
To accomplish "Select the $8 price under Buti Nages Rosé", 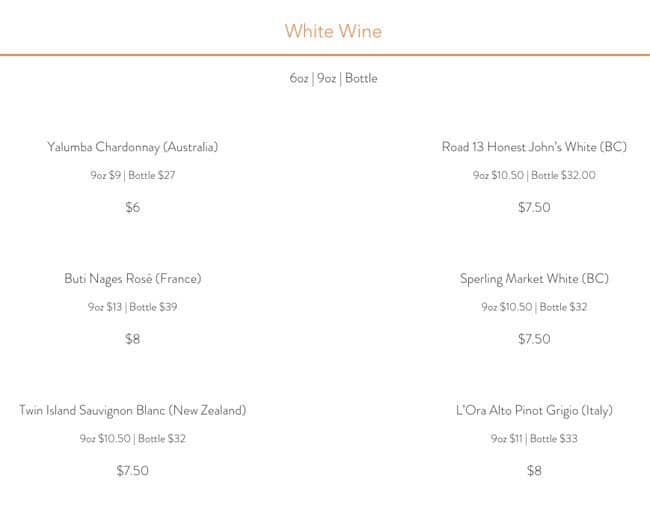I will coord(132,339).
